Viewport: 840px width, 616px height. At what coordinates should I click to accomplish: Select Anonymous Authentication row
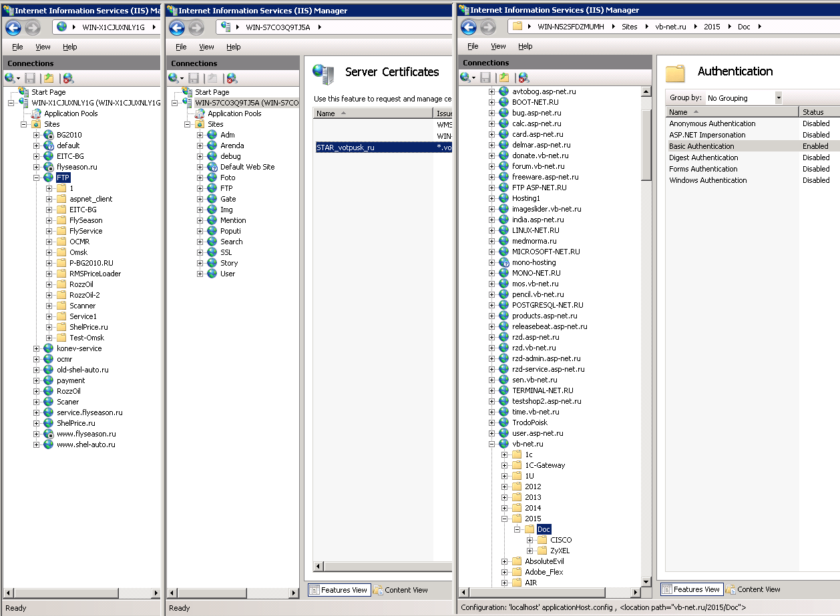[753, 123]
